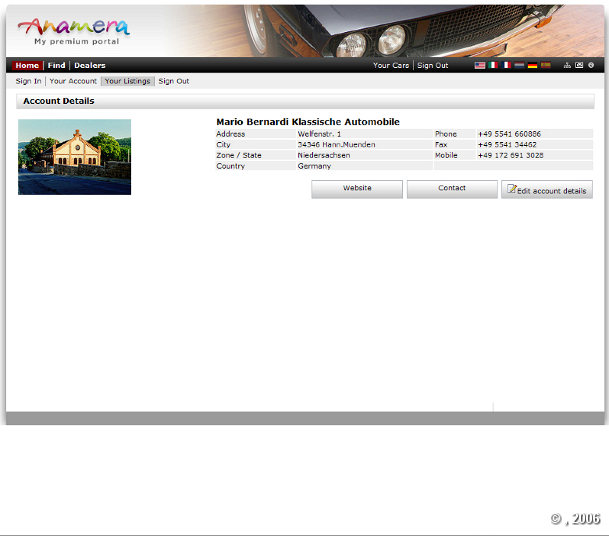Screen dimensions: 609x536
Task: Choose the German flag language option
Action: 532,65
